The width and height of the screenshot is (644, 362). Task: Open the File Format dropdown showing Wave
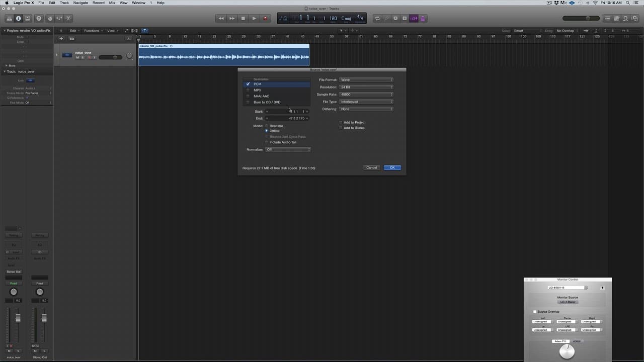pyautogui.click(x=366, y=79)
